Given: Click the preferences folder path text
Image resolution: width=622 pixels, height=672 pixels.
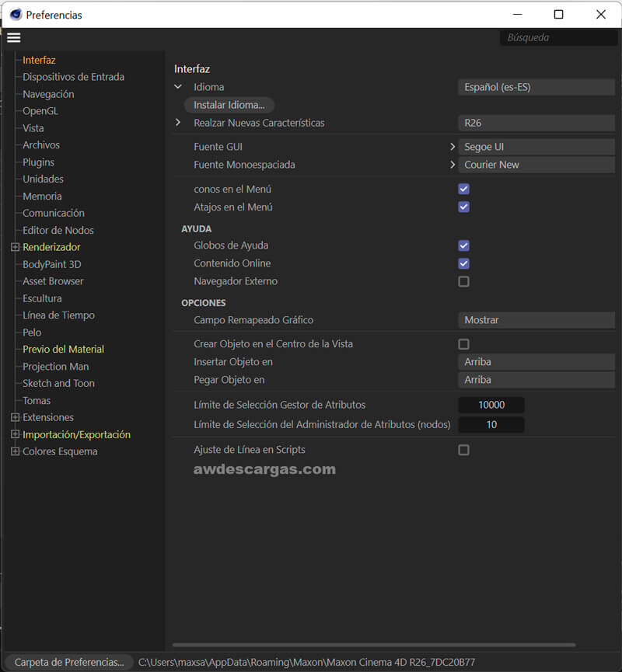Looking at the screenshot, I should [x=306, y=662].
